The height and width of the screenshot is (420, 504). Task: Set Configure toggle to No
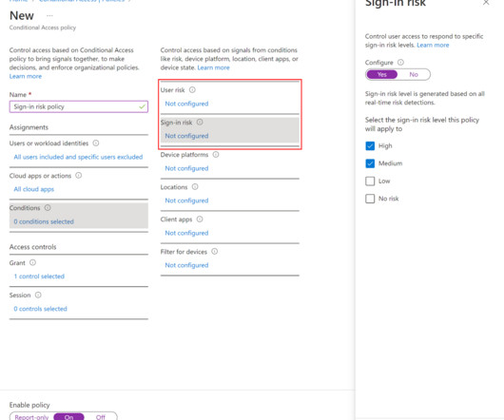coord(414,74)
